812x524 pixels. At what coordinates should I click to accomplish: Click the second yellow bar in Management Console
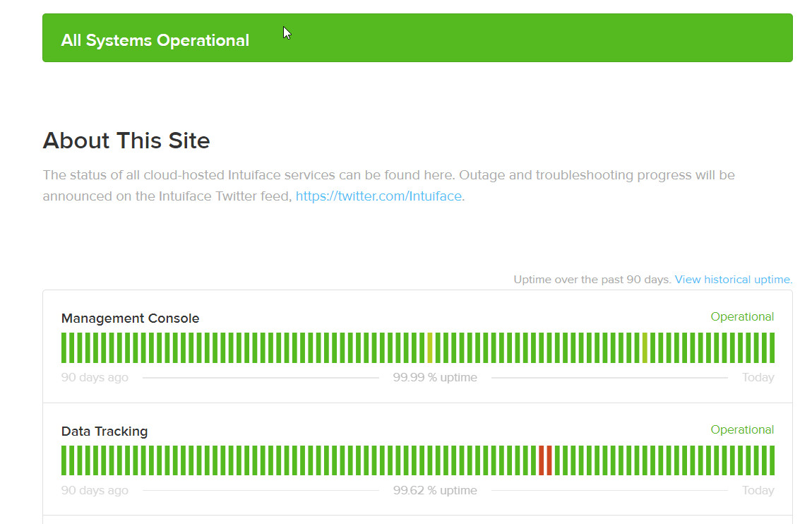pos(645,347)
